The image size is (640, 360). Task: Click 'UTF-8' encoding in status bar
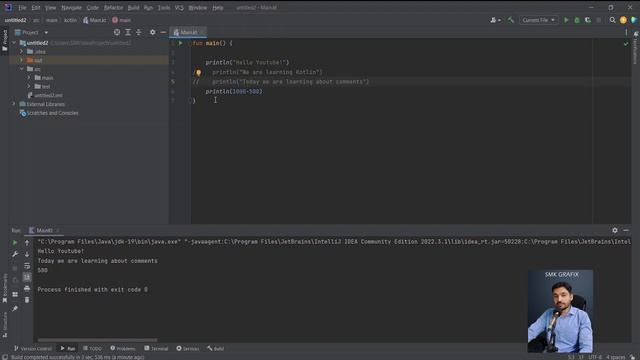[595, 357]
